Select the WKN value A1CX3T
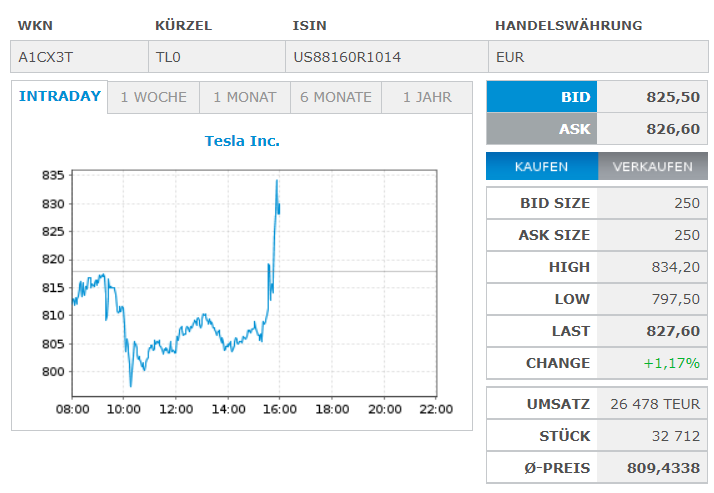 click(45, 57)
